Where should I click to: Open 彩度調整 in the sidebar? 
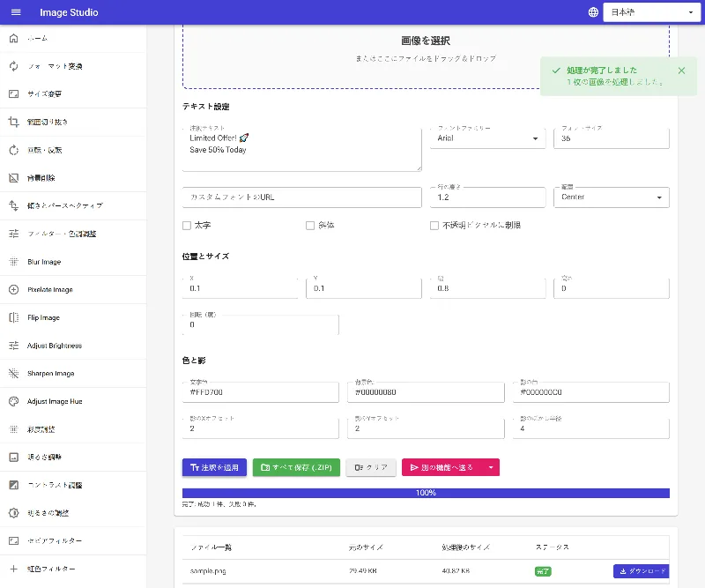(x=73, y=429)
